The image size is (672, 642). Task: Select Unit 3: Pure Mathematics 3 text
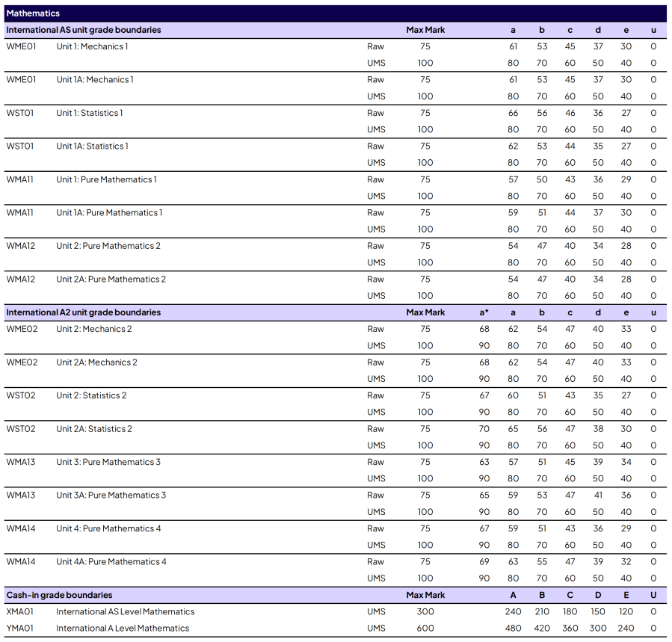coord(108,462)
